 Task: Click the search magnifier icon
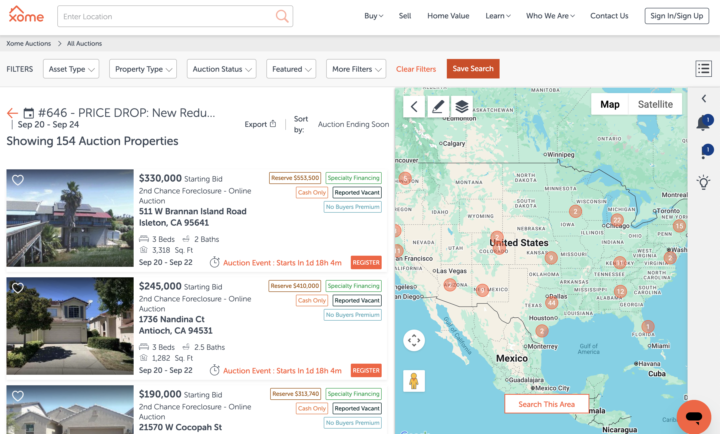[x=282, y=16]
